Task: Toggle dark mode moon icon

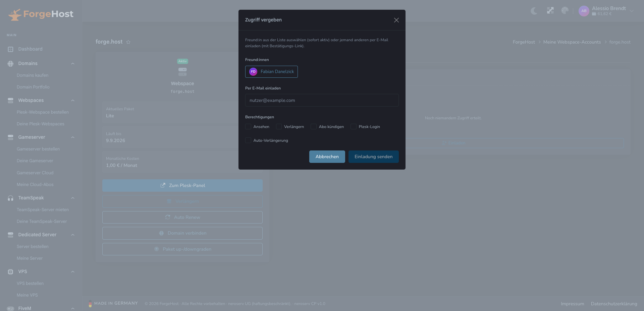Action: point(534,11)
